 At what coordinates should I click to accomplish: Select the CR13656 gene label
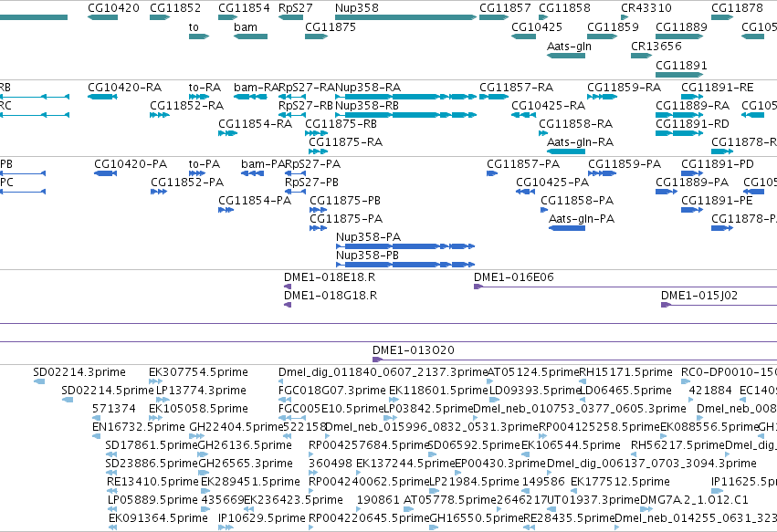pos(656,46)
